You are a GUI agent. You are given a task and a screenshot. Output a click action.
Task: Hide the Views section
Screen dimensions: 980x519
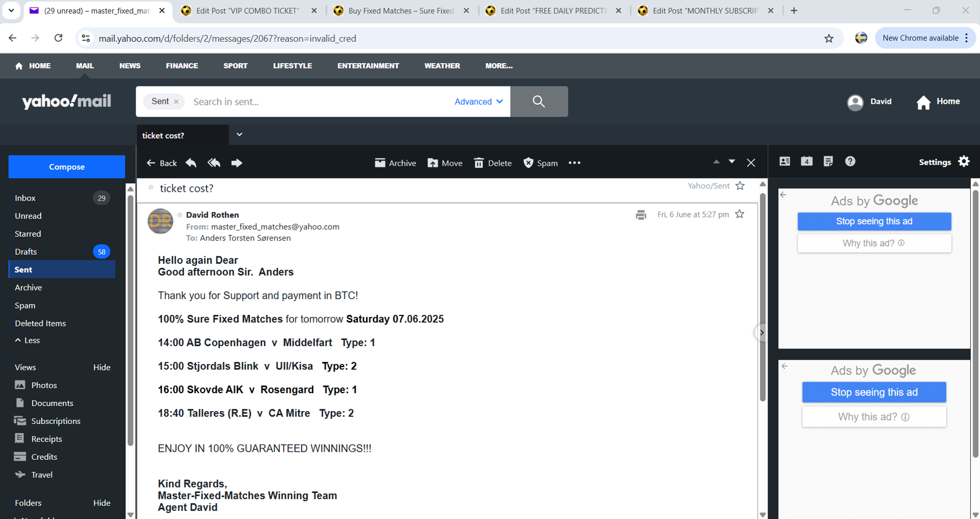(101, 367)
